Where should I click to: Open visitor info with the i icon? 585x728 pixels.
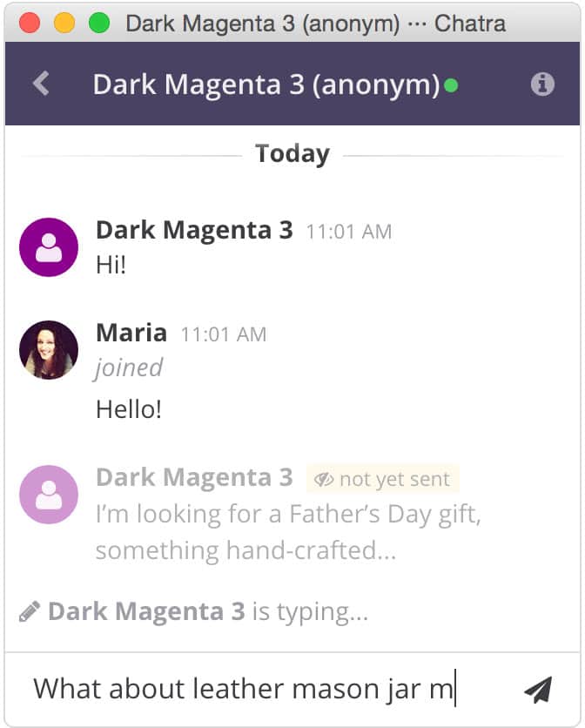point(542,84)
